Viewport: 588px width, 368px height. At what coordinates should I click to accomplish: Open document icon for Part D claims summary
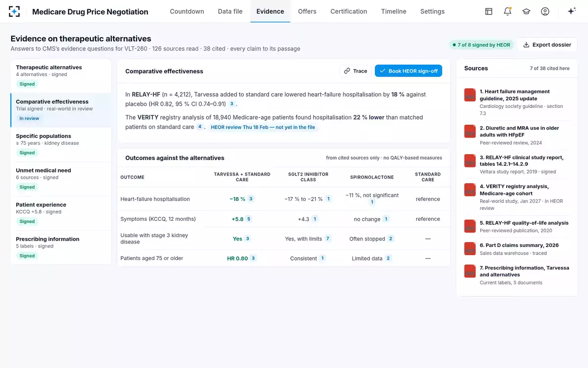[470, 249]
